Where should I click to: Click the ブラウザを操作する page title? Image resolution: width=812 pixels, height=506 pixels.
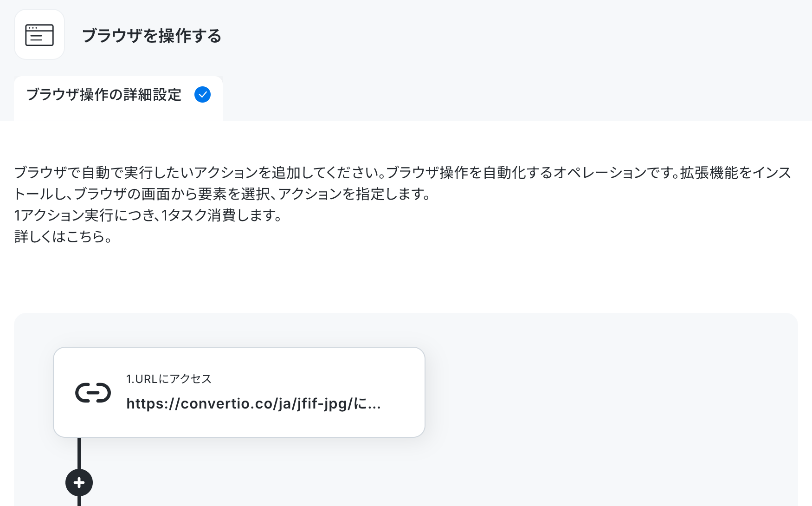[x=152, y=36]
